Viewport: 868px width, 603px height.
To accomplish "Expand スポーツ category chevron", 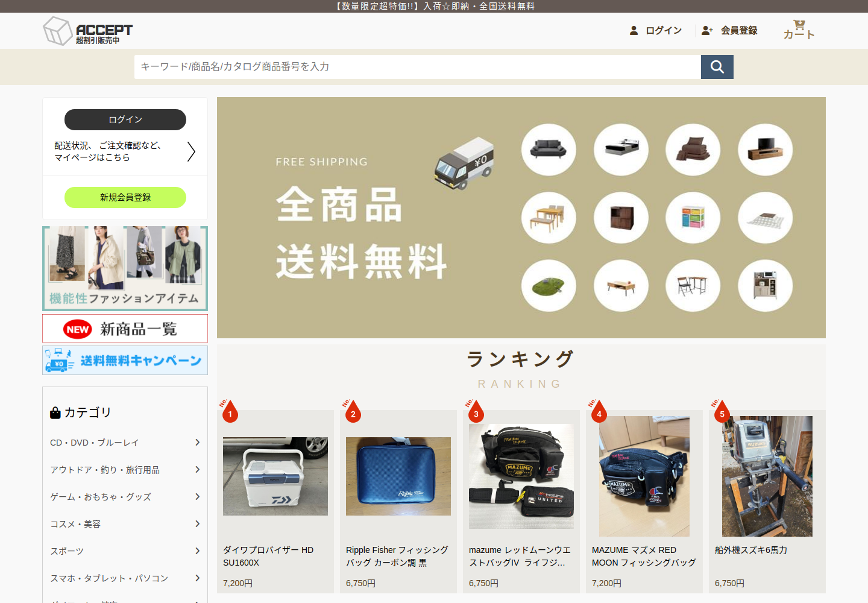I will click(x=197, y=551).
